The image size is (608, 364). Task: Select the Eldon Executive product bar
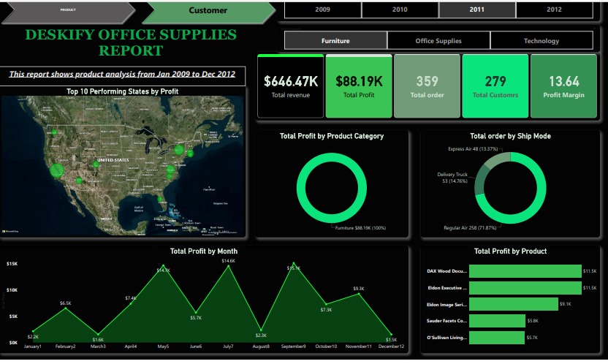coord(525,288)
